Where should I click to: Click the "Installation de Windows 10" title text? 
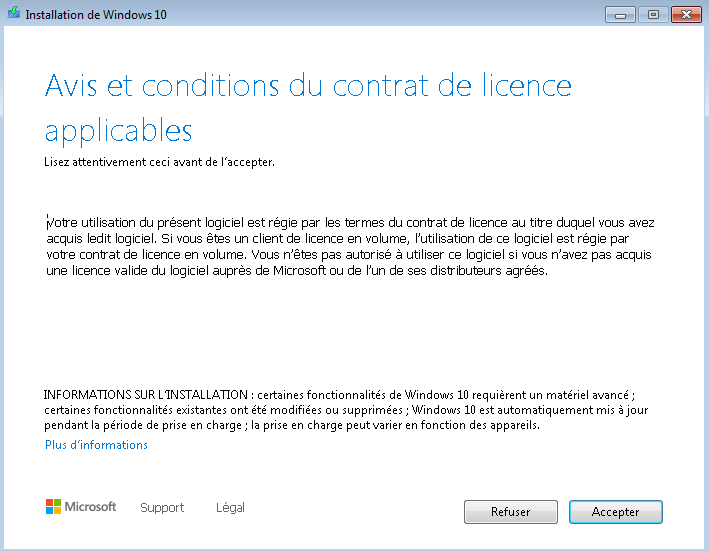coord(96,15)
